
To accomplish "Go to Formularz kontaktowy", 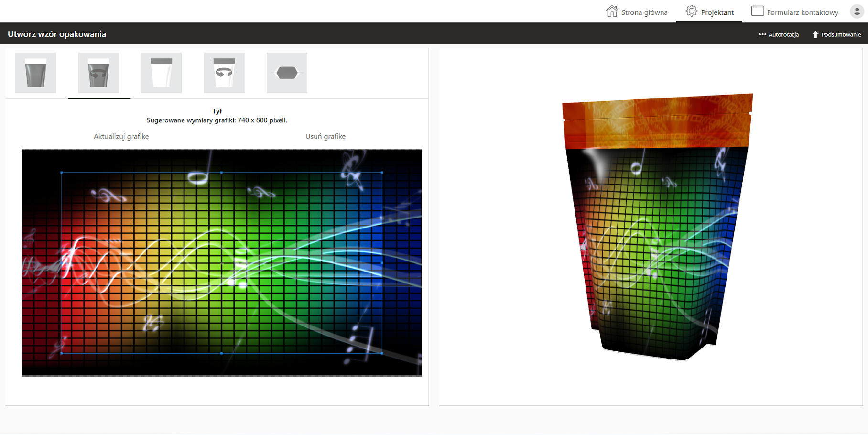I will [795, 12].
